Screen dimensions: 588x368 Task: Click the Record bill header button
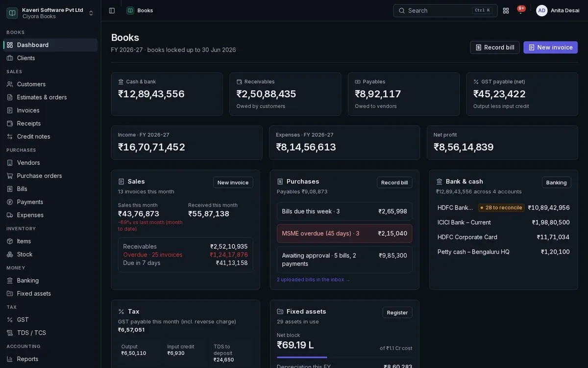(495, 48)
